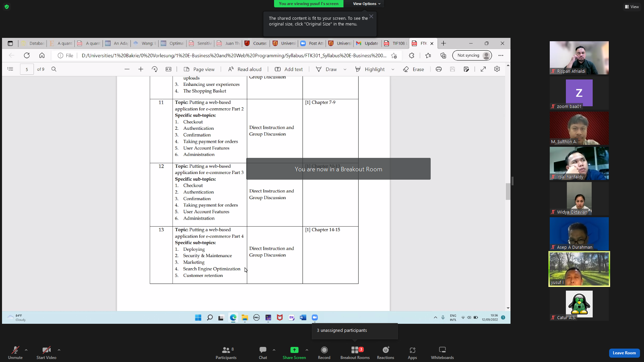Expand the Highlight color options dropdown
This screenshot has height=362, width=644.
click(x=393, y=69)
